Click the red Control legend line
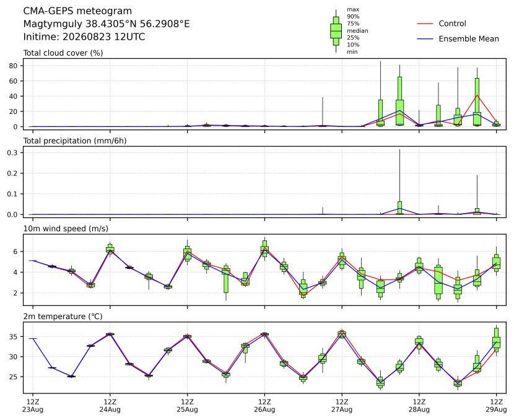The height and width of the screenshot is (420, 514). click(x=425, y=24)
